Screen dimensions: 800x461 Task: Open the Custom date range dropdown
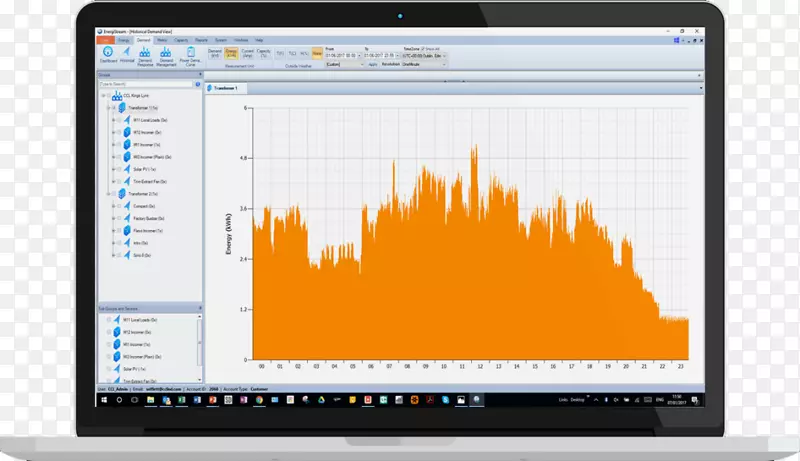pos(343,62)
